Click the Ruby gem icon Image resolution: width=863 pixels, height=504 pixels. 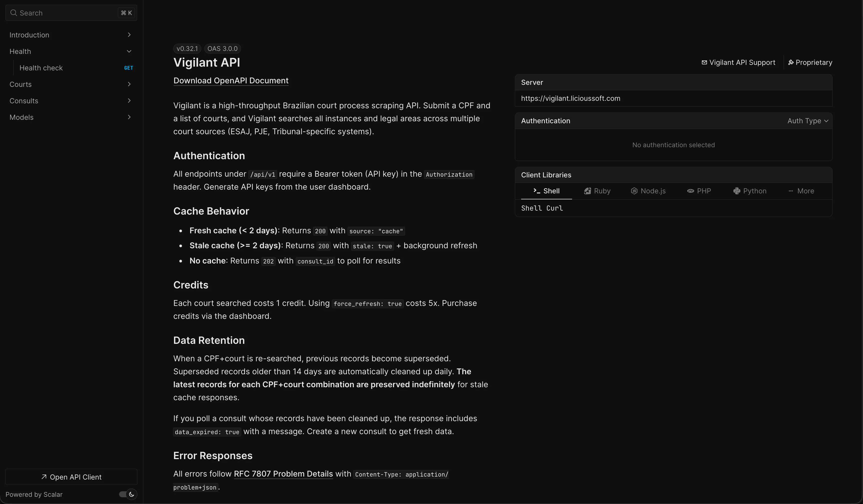(x=587, y=191)
